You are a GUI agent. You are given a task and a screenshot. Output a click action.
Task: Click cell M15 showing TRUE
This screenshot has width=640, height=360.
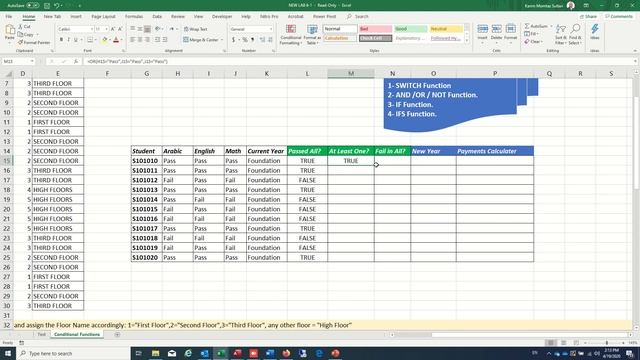tap(351, 161)
